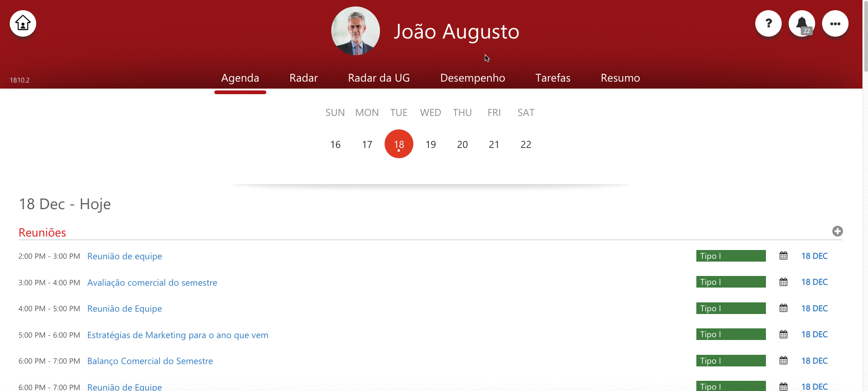Image resolution: width=868 pixels, height=391 pixels.
Task: Click 18 DEC date for Avaliação comercial do semestre
Action: click(x=814, y=282)
